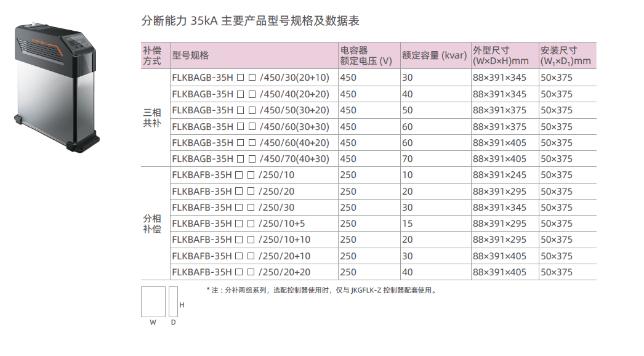Click the 补偿方式 column header

click(152, 55)
